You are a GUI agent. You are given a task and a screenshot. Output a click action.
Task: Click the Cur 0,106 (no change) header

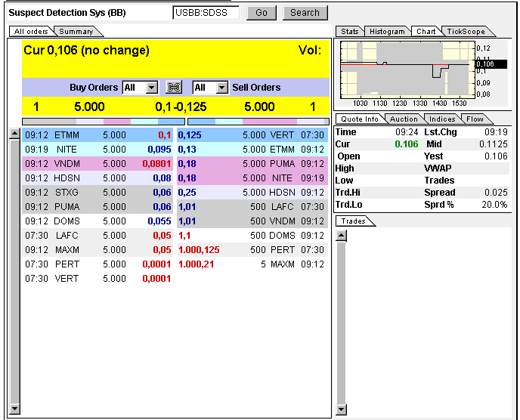click(x=87, y=51)
